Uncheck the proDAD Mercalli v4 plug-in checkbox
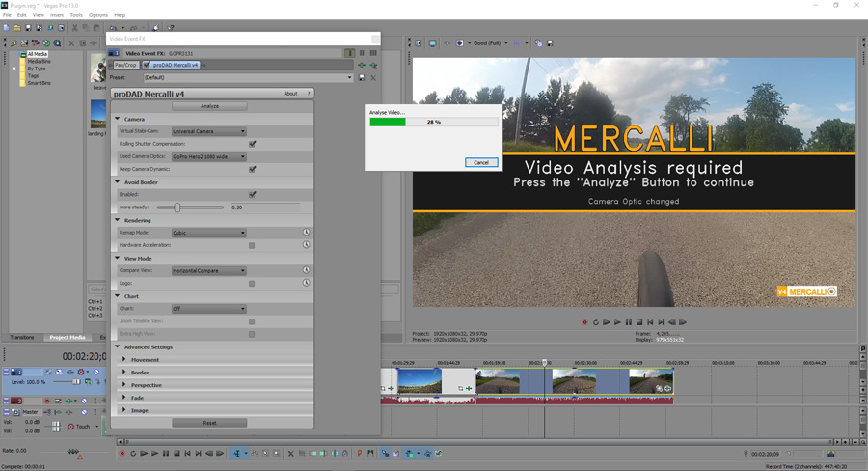868x471 pixels. [147, 66]
